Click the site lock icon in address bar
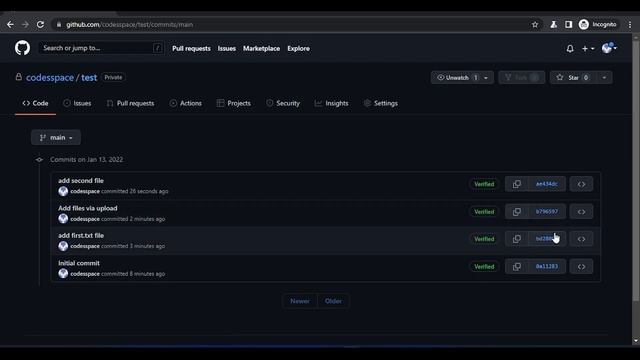The height and width of the screenshot is (360, 640). tap(59, 24)
